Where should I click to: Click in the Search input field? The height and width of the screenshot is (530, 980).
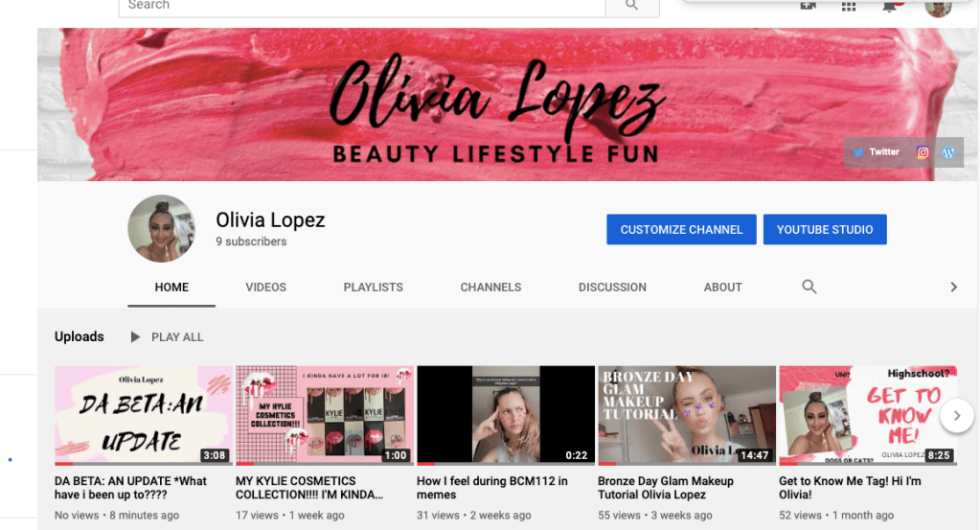pyautogui.click(x=364, y=6)
